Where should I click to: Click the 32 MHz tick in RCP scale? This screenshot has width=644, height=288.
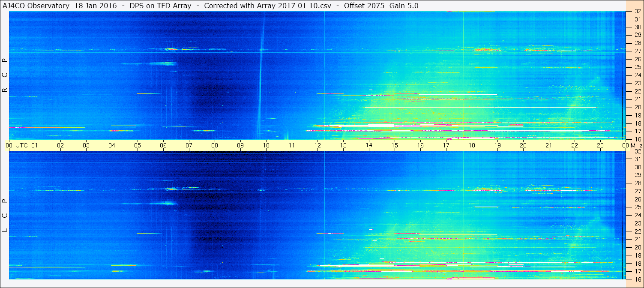[637, 12]
